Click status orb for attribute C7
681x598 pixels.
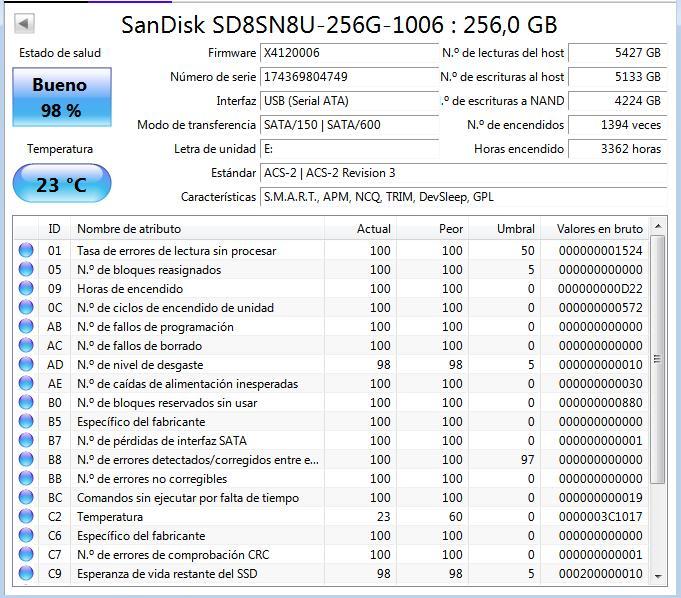click(x=26, y=555)
